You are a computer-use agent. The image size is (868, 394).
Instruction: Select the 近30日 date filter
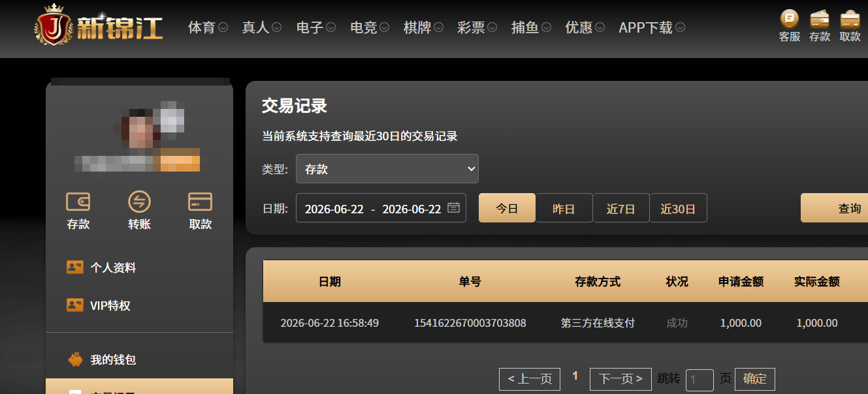click(678, 208)
